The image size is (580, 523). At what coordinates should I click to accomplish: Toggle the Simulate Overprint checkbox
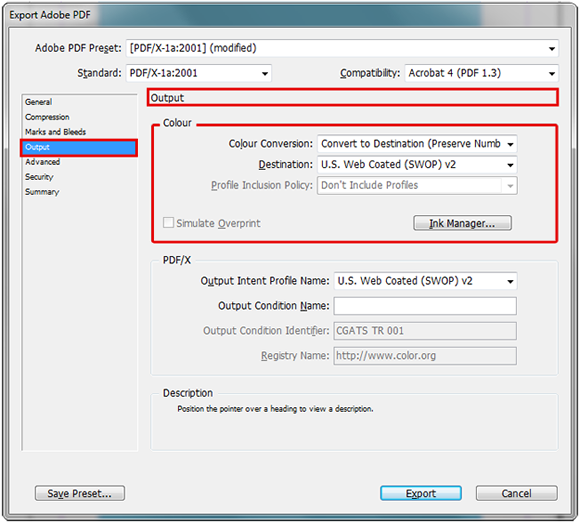168,223
